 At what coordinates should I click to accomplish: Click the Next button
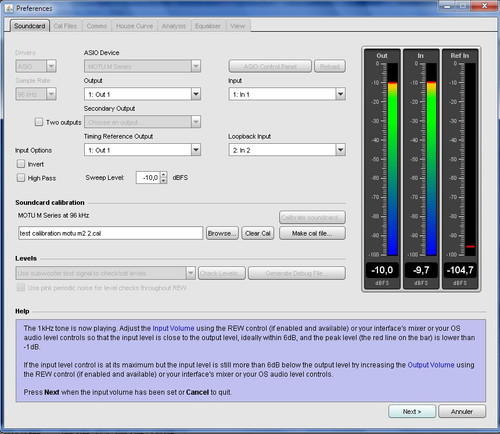(x=412, y=412)
